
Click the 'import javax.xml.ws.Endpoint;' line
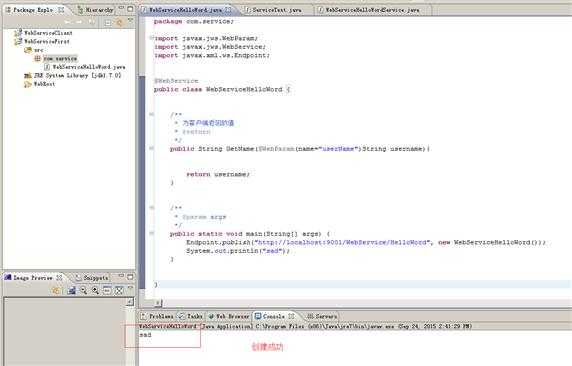[212, 55]
